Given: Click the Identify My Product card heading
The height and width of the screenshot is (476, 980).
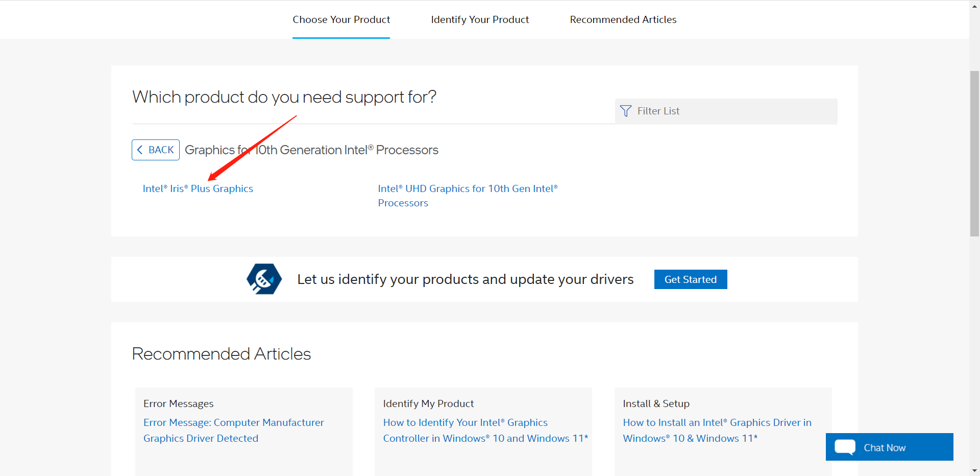Looking at the screenshot, I should pos(428,403).
